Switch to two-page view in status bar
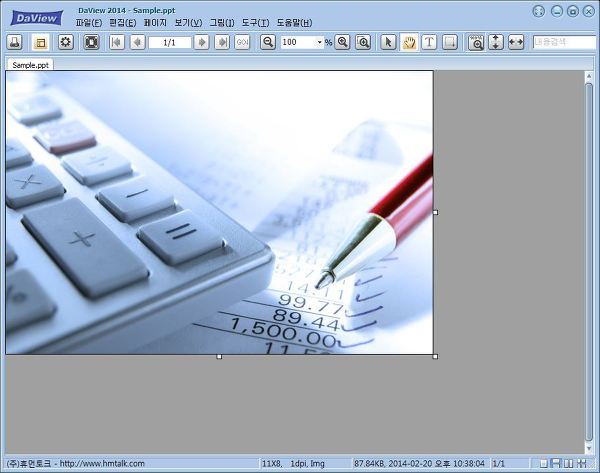The image size is (600, 473). 569,464
